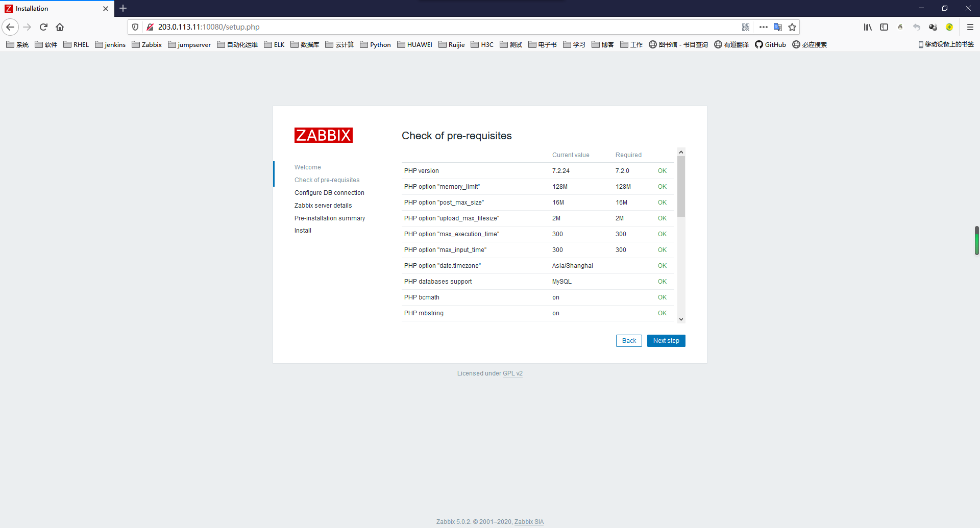Open the Firefox hamburger menu
Viewport: 980px width, 528px height.
[x=970, y=27]
